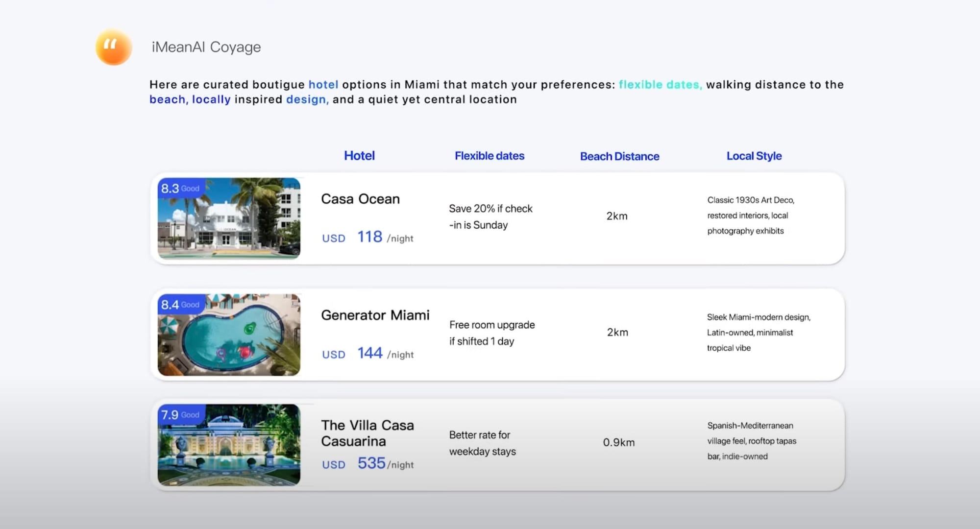This screenshot has width=980, height=529.
Task: Select the Flexible dates column header
Action: point(489,156)
